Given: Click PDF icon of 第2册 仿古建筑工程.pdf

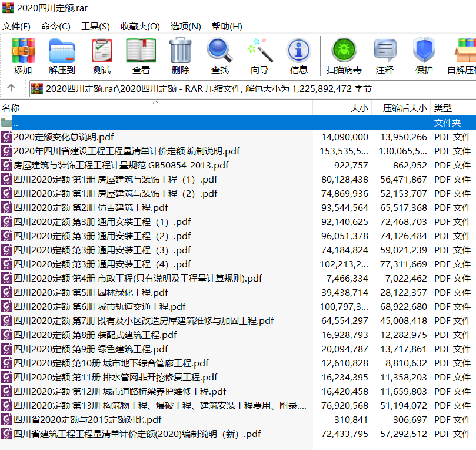Looking at the screenshot, I should pos(6,207).
